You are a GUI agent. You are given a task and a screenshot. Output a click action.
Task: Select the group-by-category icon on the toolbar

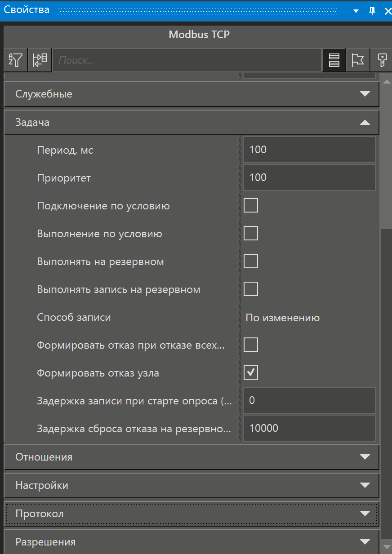click(40, 60)
